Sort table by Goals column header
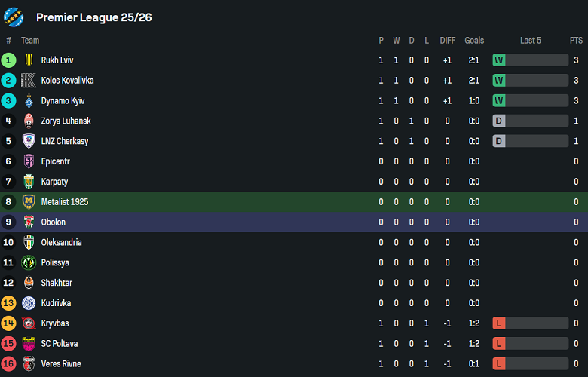 pos(474,41)
